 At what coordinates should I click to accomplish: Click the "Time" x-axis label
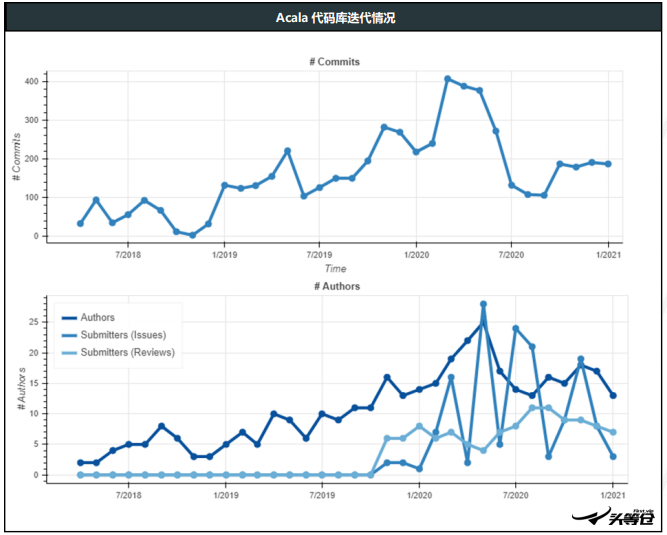pyautogui.click(x=335, y=269)
